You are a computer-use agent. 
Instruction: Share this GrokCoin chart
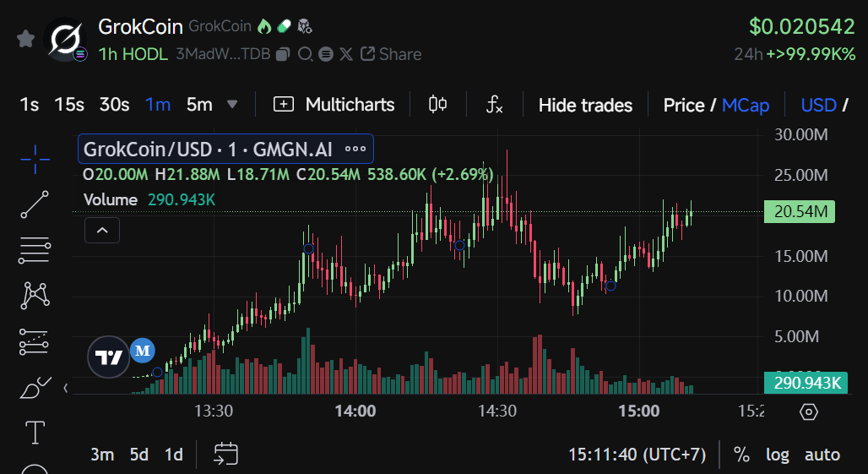pyautogui.click(x=391, y=54)
